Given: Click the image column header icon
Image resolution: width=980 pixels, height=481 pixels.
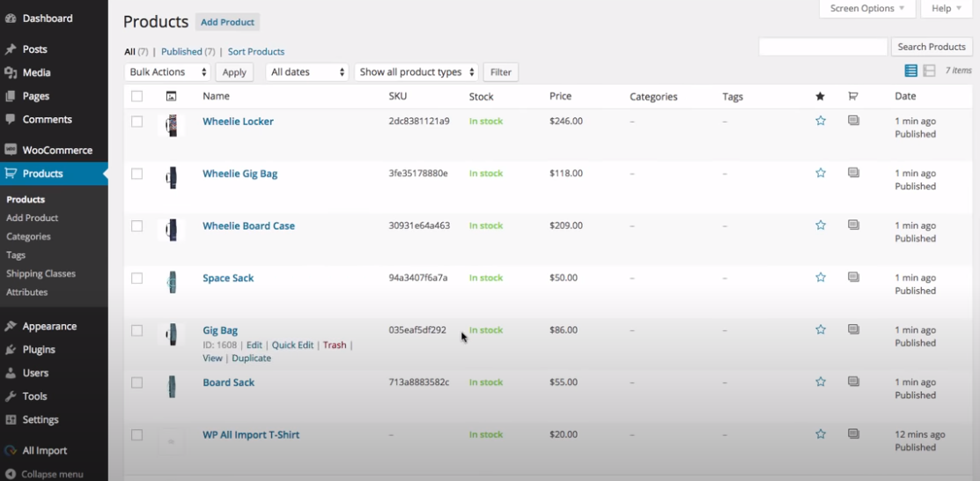Looking at the screenshot, I should pyautogui.click(x=171, y=96).
